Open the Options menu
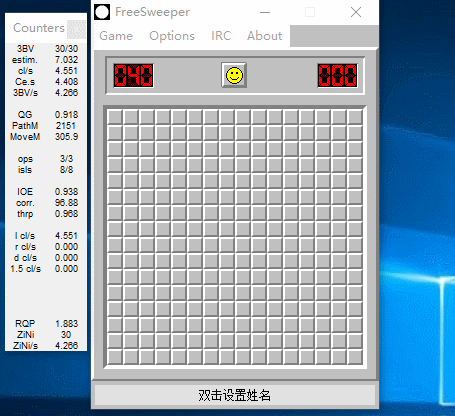The width and height of the screenshot is (455, 416). tap(172, 36)
